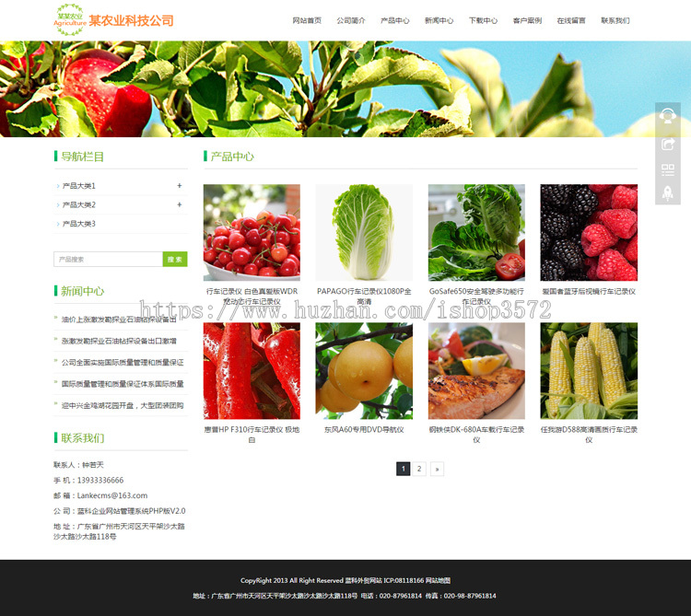This screenshot has width=691, height=616.
Task: Open 在线留言 menu item
Action: 571,20
